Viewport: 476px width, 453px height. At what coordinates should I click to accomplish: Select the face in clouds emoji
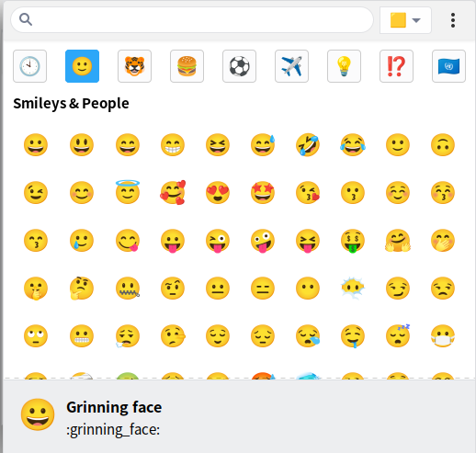(x=353, y=289)
